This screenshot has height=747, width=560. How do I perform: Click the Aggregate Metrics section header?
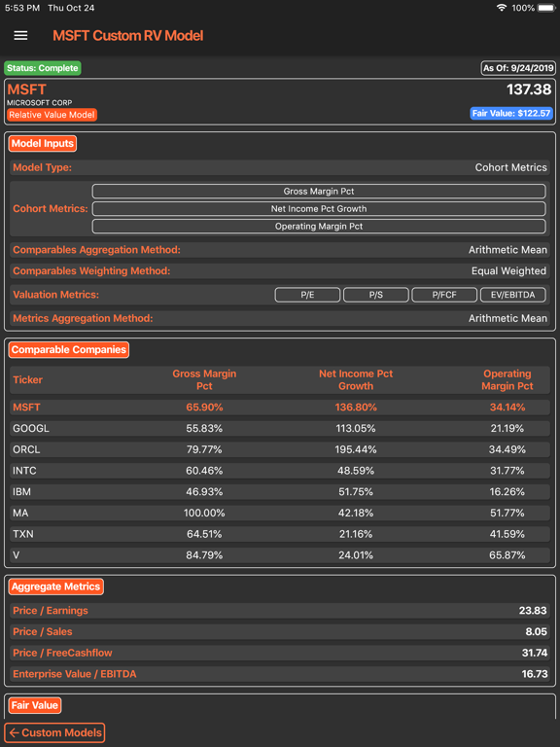[55, 587]
